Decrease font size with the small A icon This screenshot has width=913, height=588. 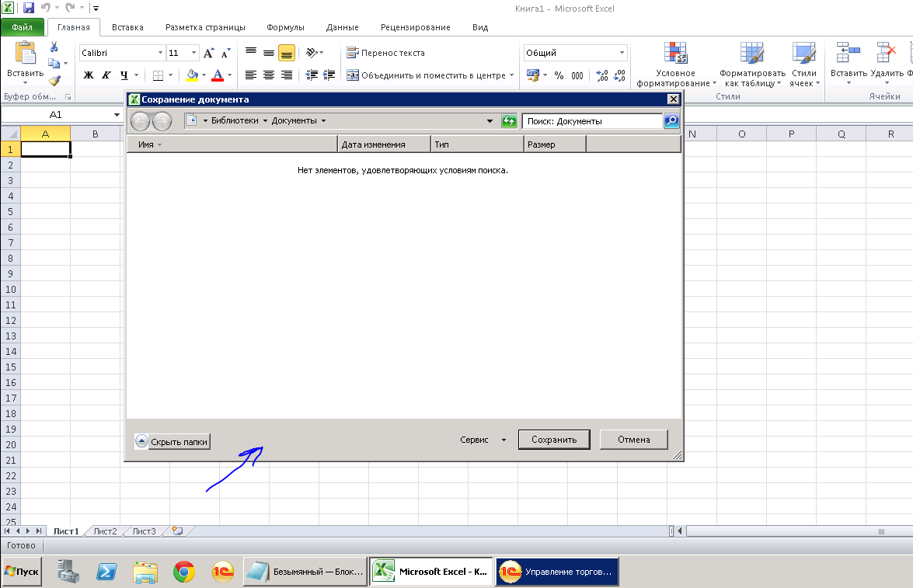pyautogui.click(x=226, y=53)
